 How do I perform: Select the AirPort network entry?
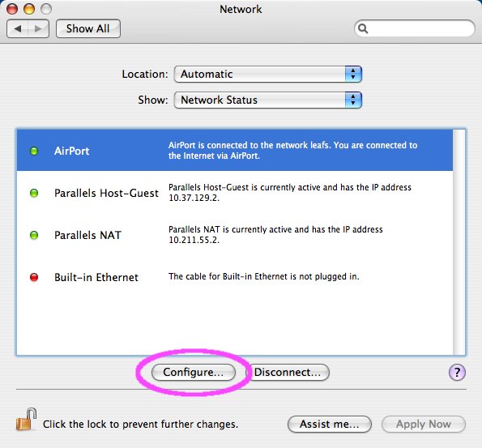[235, 151]
